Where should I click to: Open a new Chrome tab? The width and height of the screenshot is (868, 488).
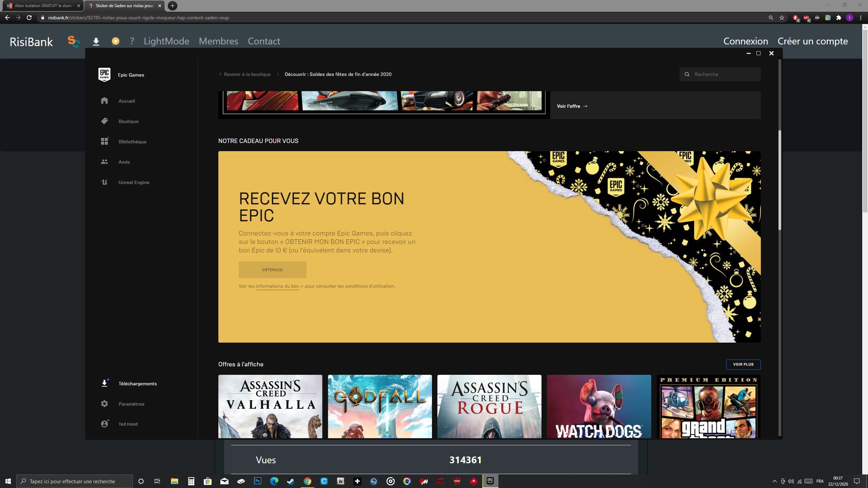172,6
